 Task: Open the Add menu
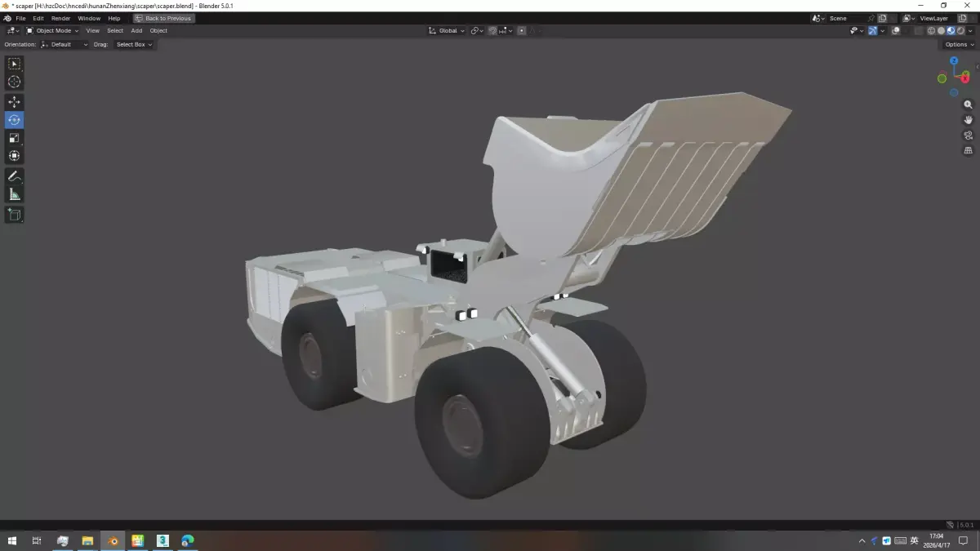pyautogui.click(x=136, y=30)
